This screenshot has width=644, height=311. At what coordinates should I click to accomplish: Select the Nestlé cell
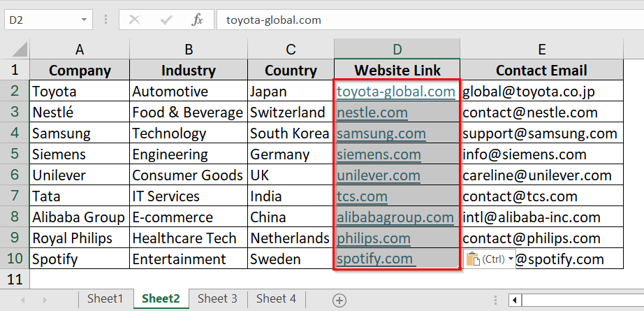pos(80,112)
